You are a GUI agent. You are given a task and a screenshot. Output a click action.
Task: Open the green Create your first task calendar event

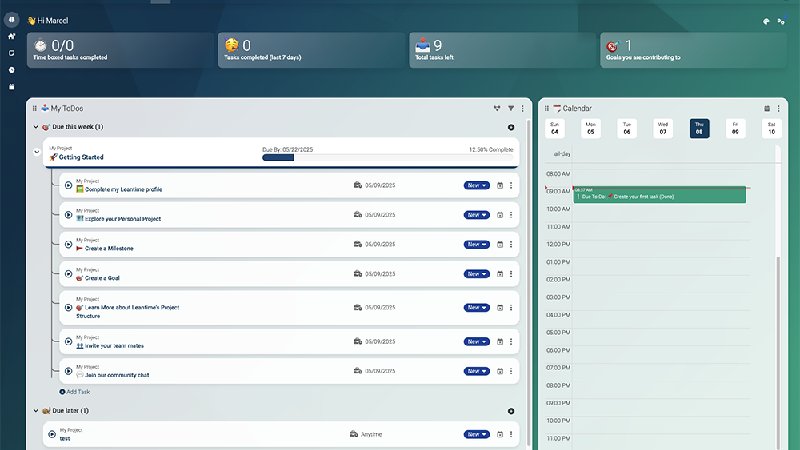[x=659, y=194]
